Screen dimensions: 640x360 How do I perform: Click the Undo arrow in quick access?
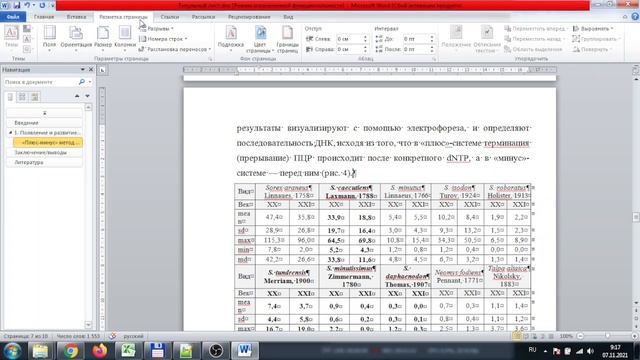[x=27, y=5]
